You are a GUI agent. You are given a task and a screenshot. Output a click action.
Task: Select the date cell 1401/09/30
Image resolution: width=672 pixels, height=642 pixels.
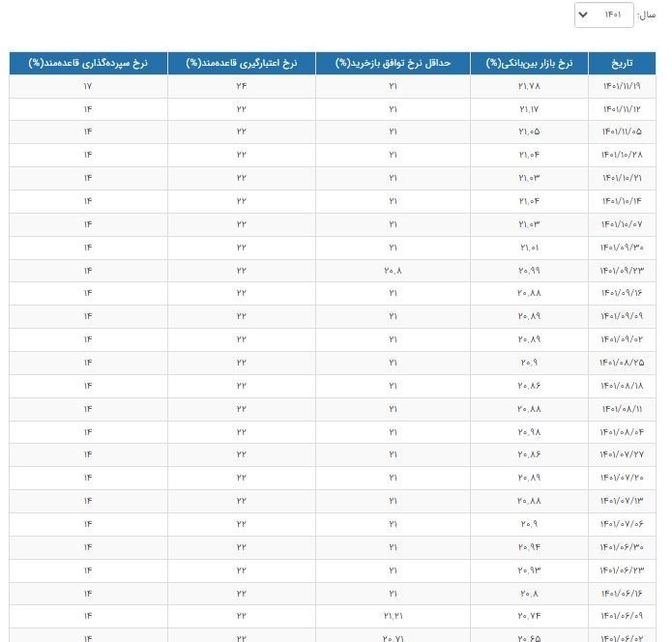coord(622,247)
